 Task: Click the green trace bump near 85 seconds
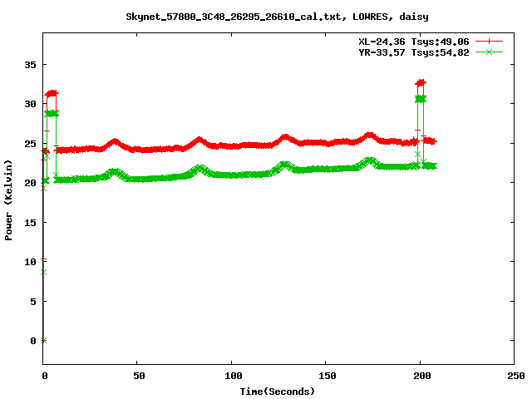200,169
